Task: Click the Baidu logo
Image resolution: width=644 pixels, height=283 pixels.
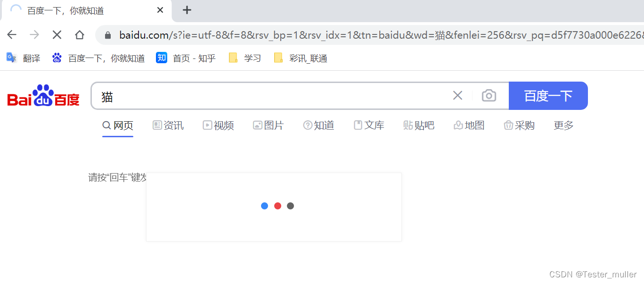Action: point(43,96)
